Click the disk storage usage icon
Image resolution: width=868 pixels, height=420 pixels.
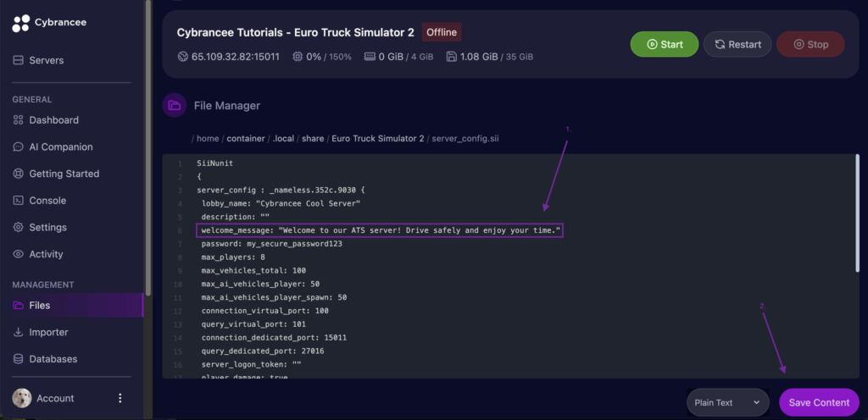[451, 57]
